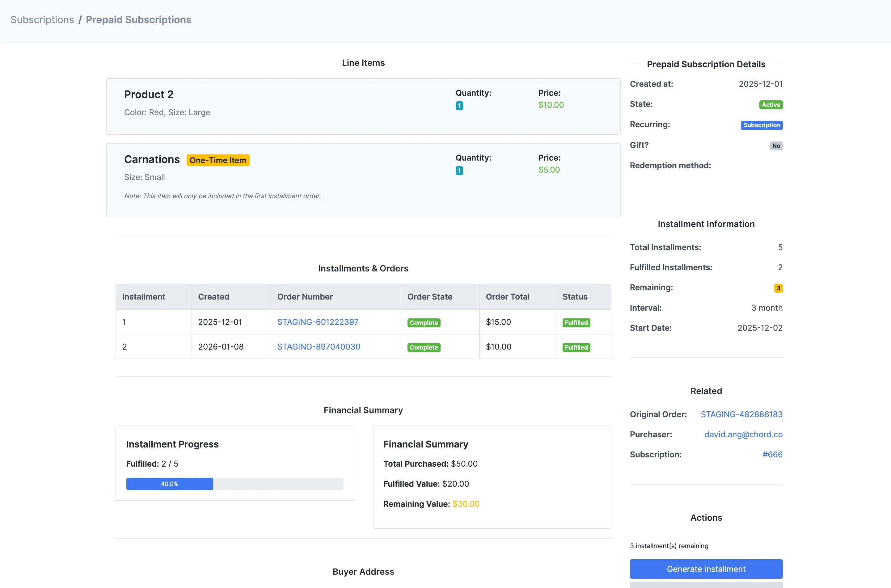Click the 40.0% installment progress bar

(x=170, y=484)
